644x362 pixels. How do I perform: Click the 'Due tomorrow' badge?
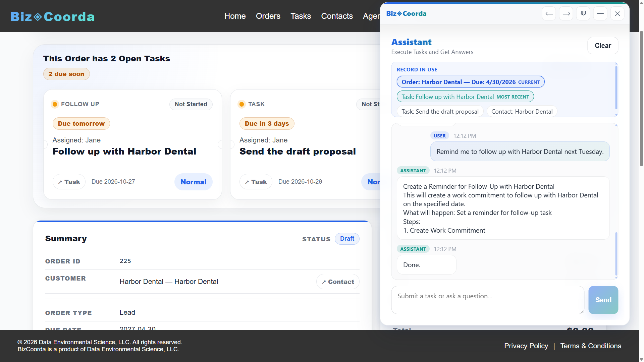click(x=81, y=123)
